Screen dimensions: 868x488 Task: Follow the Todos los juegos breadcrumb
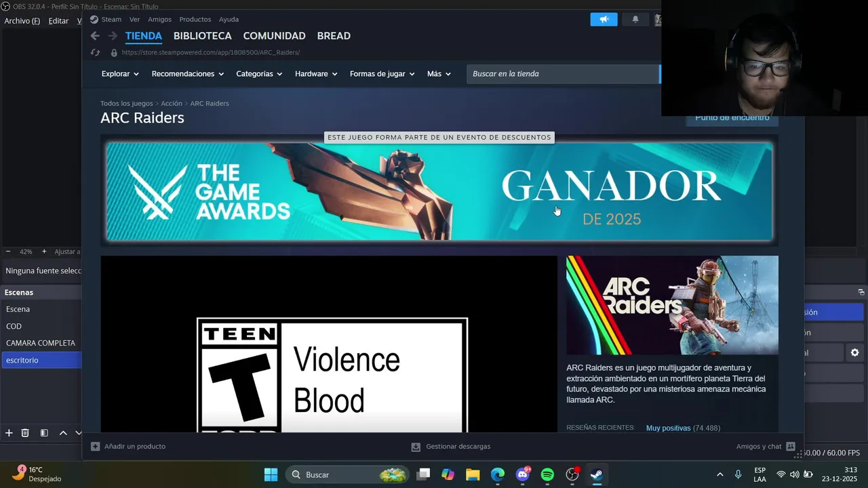[x=127, y=104]
